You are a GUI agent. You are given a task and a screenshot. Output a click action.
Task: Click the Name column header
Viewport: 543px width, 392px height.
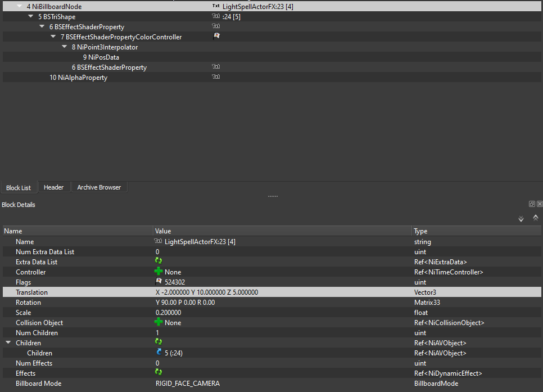click(78, 231)
